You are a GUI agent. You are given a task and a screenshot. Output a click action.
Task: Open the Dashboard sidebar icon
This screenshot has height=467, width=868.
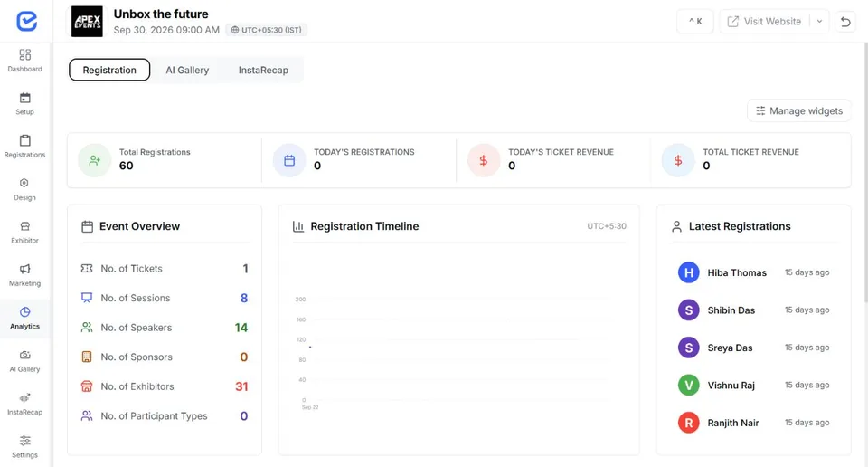click(x=25, y=55)
